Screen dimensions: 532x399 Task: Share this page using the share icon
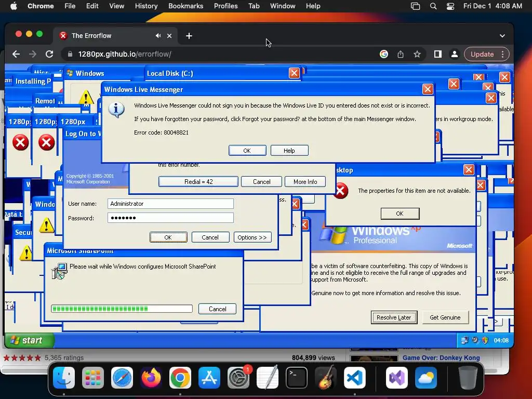coord(401,54)
